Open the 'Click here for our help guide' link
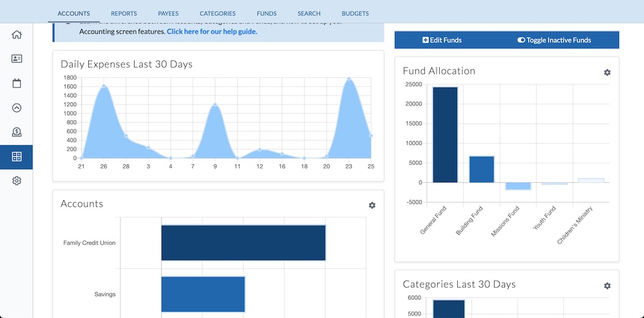Image resolution: width=644 pixels, height=318 pixels. coord(212,32)
